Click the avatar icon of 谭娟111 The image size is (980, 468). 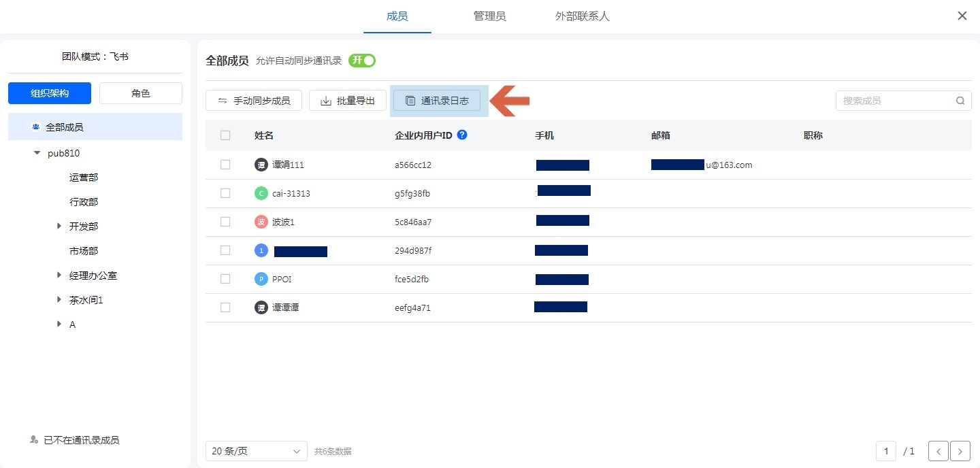(261, 165)
